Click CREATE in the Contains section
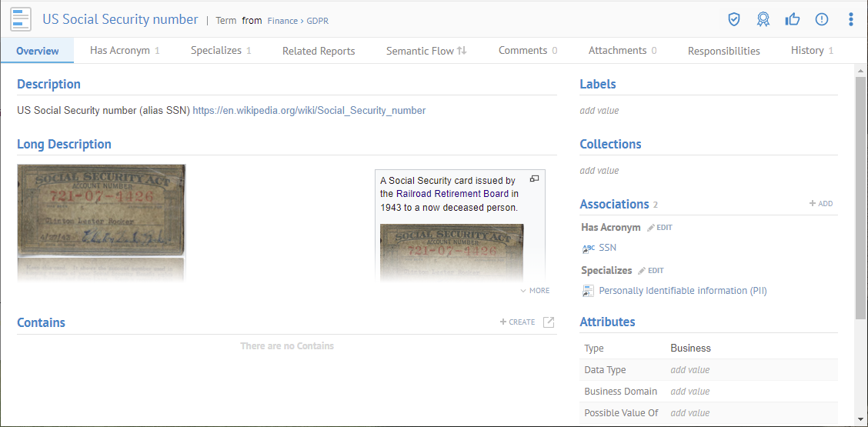 517,322
